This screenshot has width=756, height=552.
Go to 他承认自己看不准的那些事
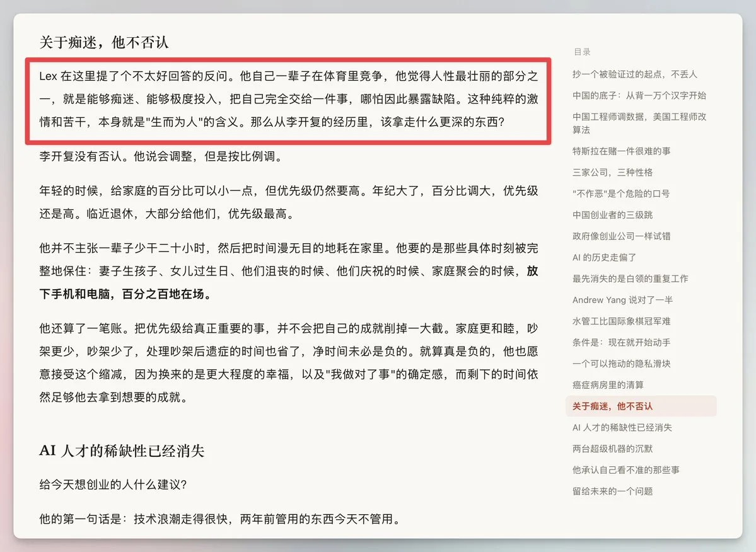click(625, 469)
